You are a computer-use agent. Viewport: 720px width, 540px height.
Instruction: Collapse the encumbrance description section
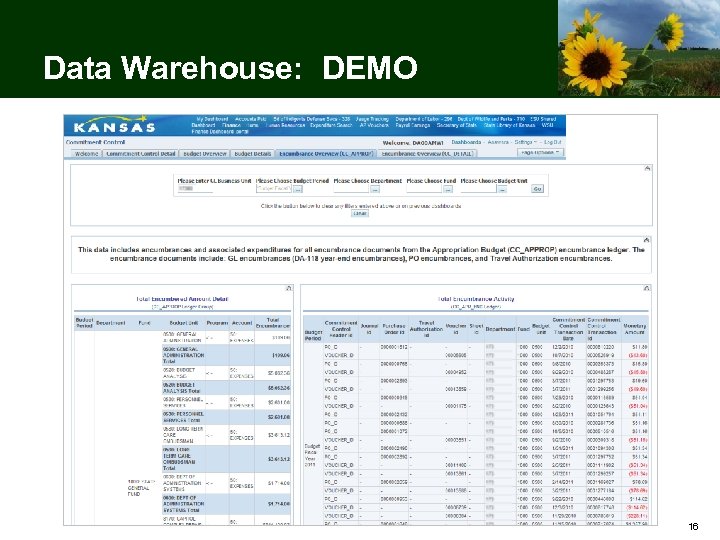click(x=647, y=240)
